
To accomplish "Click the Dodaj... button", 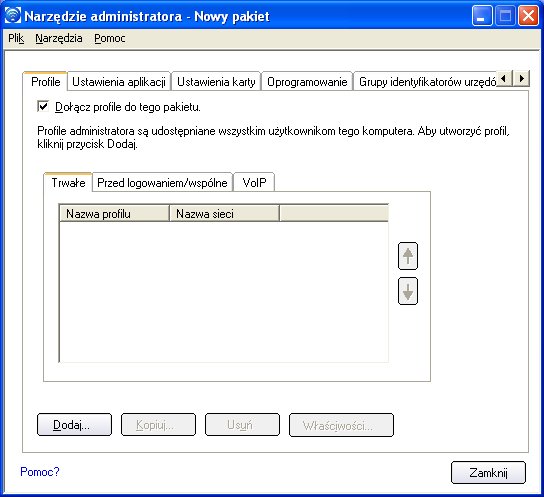I will tap(74, 425).
